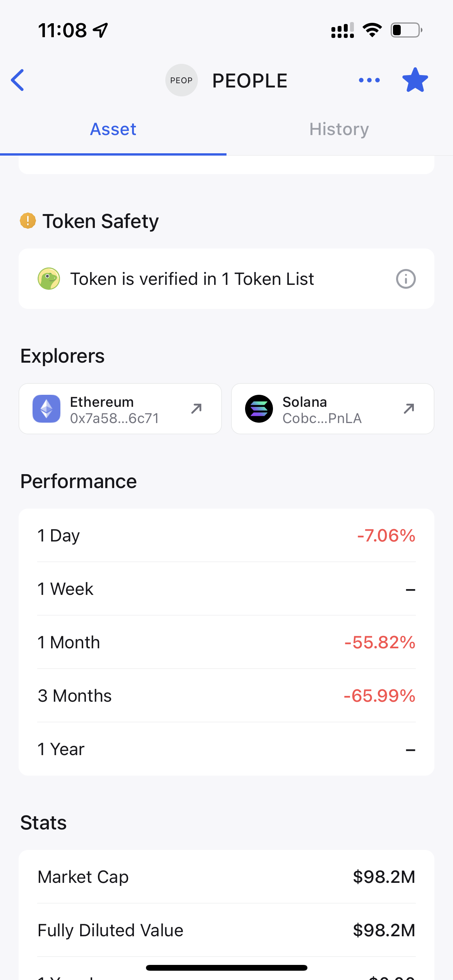Tap the PEOPLE token title

pyautogui.click(x=250, y=81)
